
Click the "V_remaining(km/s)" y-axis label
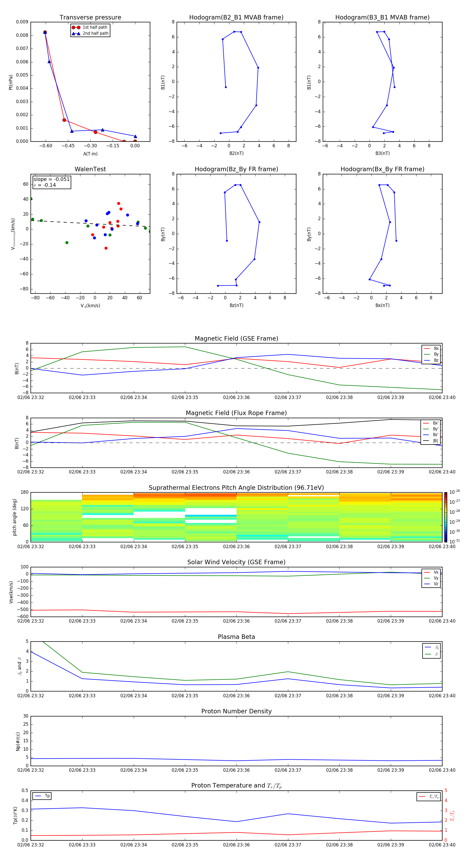13,234
